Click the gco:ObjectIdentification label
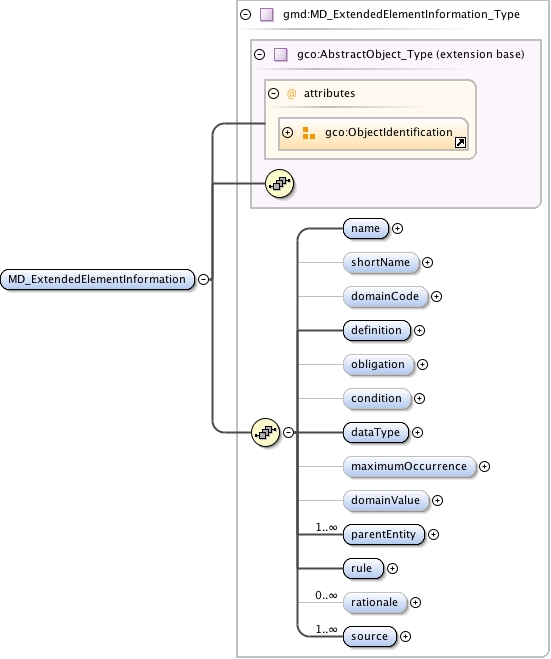The height and width of the screenshot is (659, 551). (x=389, y=132)
